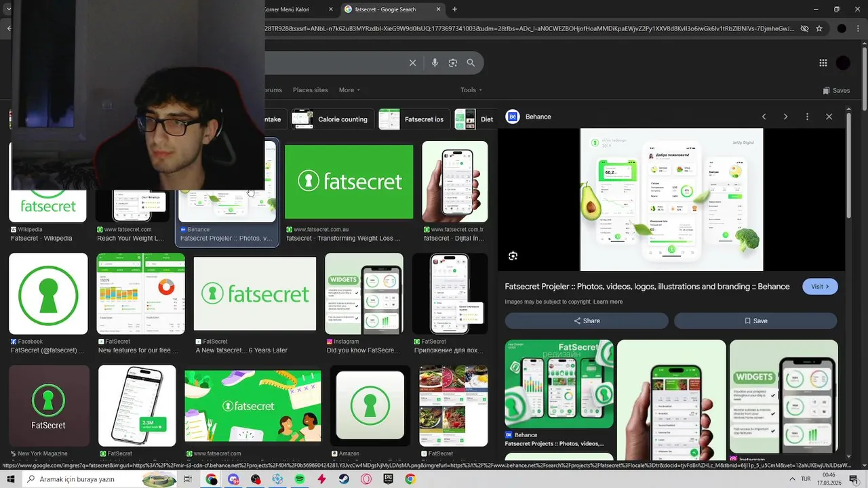
Task: Close the fatsecret - Google Search tab
Action: click(x=438, y=9)
